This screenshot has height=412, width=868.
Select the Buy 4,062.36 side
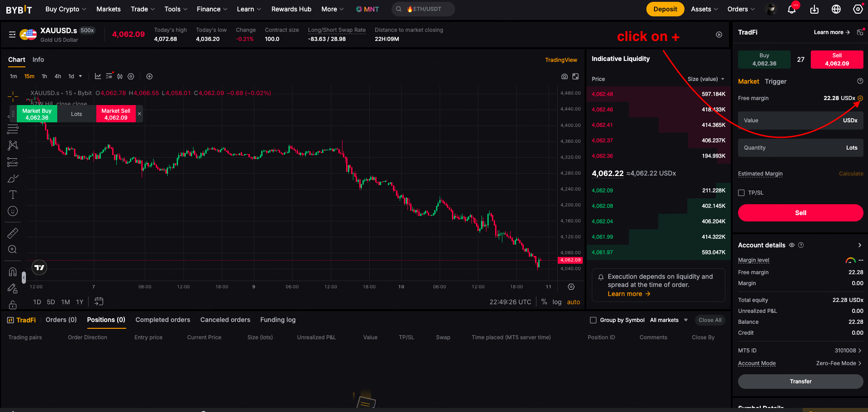point(764,60)
